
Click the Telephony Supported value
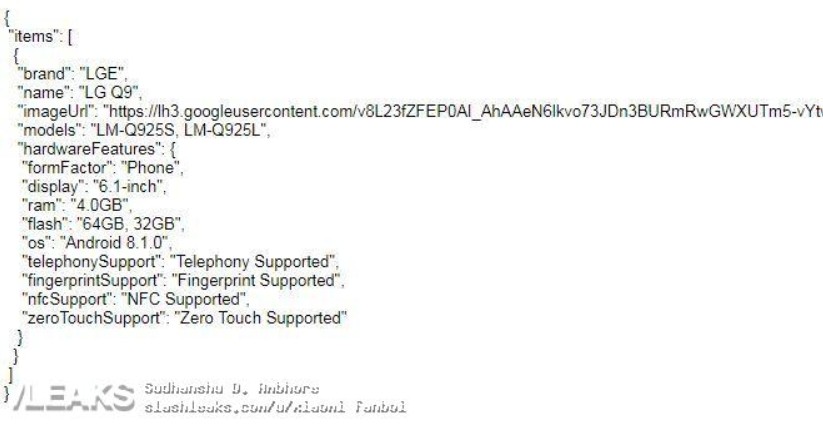coord(254,262)
